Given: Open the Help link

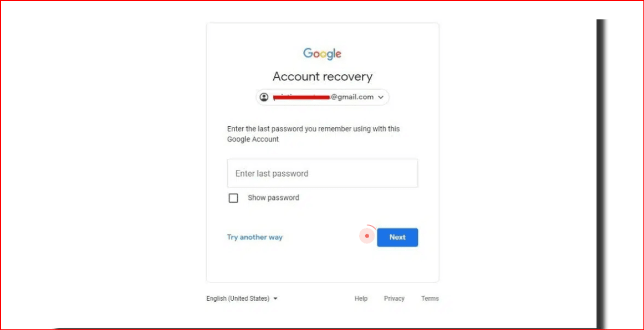Looking at the screenshot, I should tap(361, 298).
